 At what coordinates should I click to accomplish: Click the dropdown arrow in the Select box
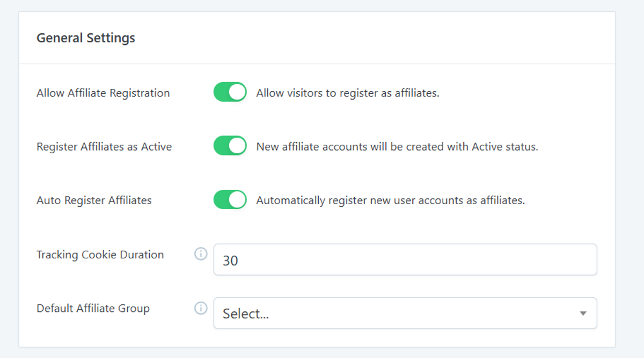(x=583, y=314)
